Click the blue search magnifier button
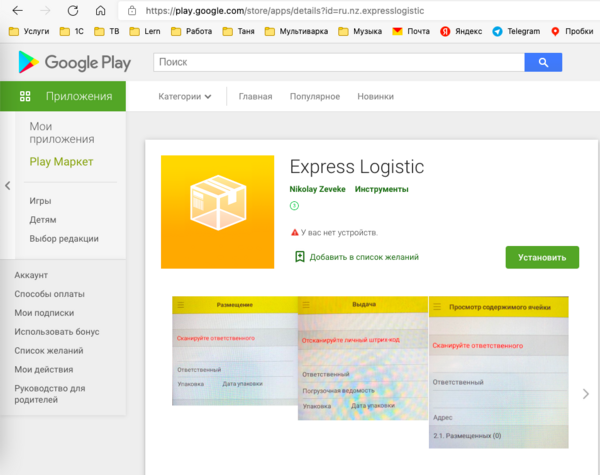The width and height of the screenshot is (600, 475). click(x=543, y=63)
